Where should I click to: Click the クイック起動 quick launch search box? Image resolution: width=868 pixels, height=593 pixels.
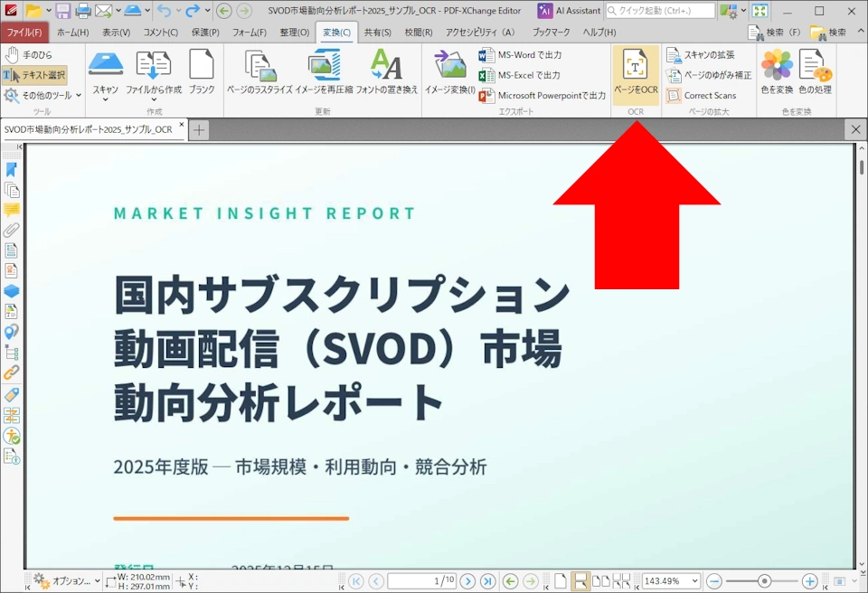coord(660,10)
